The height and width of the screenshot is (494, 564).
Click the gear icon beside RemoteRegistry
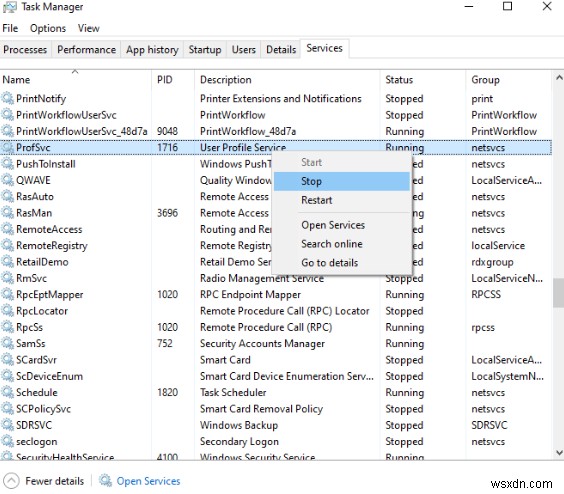7,245
